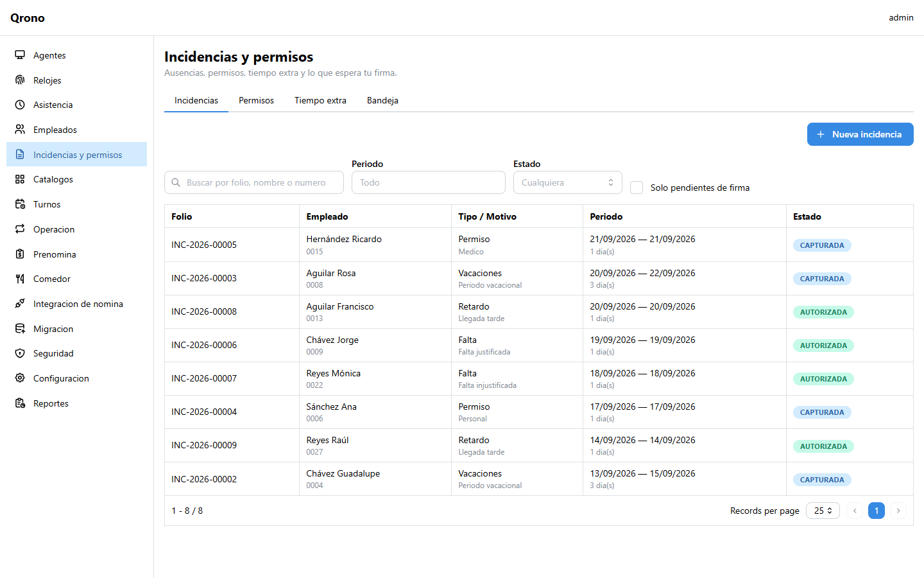The height and width of the screenshot is (578, 924).
Task: Select folio INC-2026-00009
Action: click(x=204, y=445)
